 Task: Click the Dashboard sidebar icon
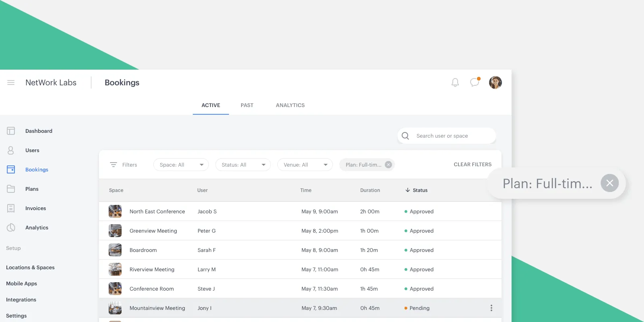click(11, 131)
